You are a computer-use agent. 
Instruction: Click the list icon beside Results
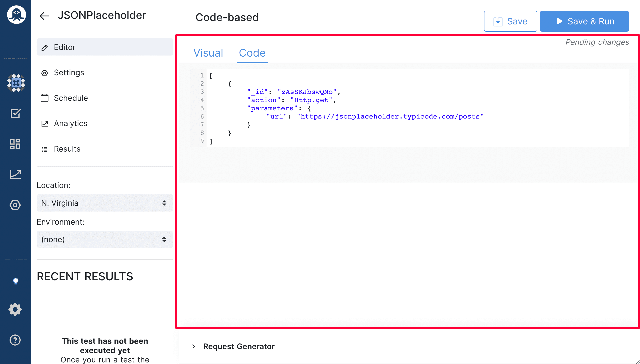coord(44,150)
